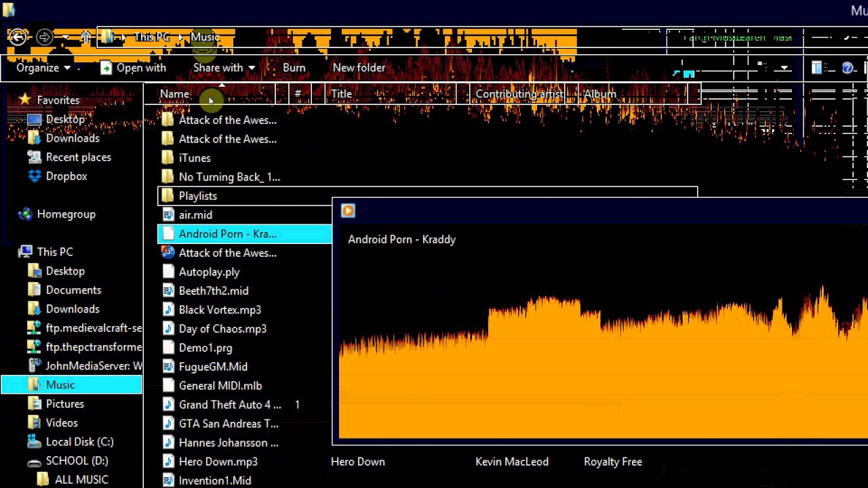Open the Share with dropdown
The height and width of the screenshot is (488, 868).
point(224,68)
